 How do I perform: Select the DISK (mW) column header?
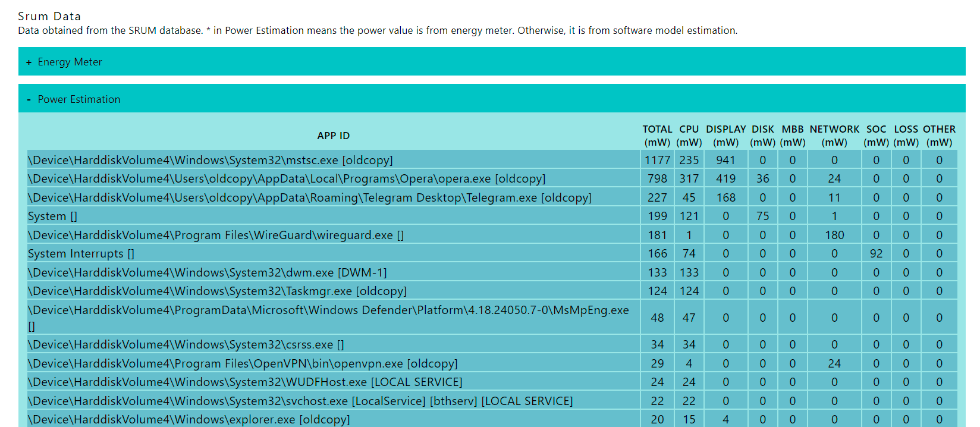pyautogui.click(x=763, y=136)
